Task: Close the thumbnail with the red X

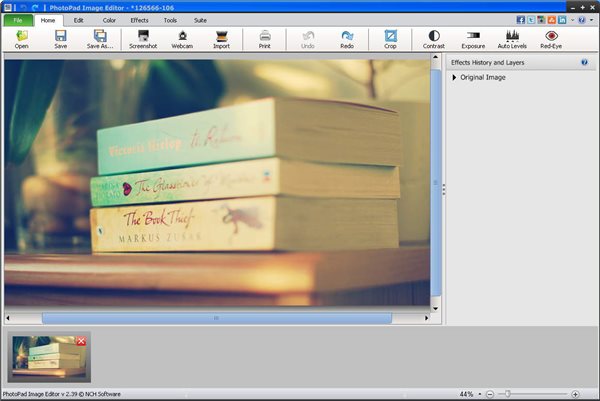Action: point(81,341)
